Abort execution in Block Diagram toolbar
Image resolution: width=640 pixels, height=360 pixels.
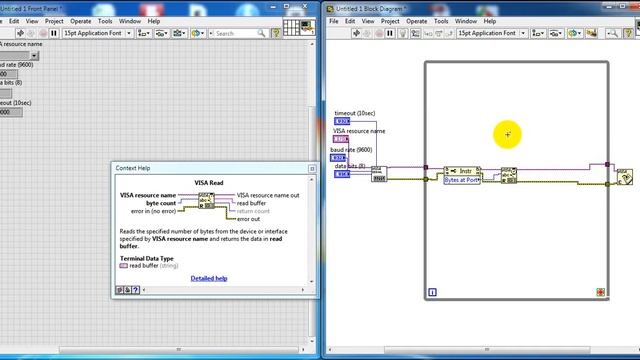(379, 33)
